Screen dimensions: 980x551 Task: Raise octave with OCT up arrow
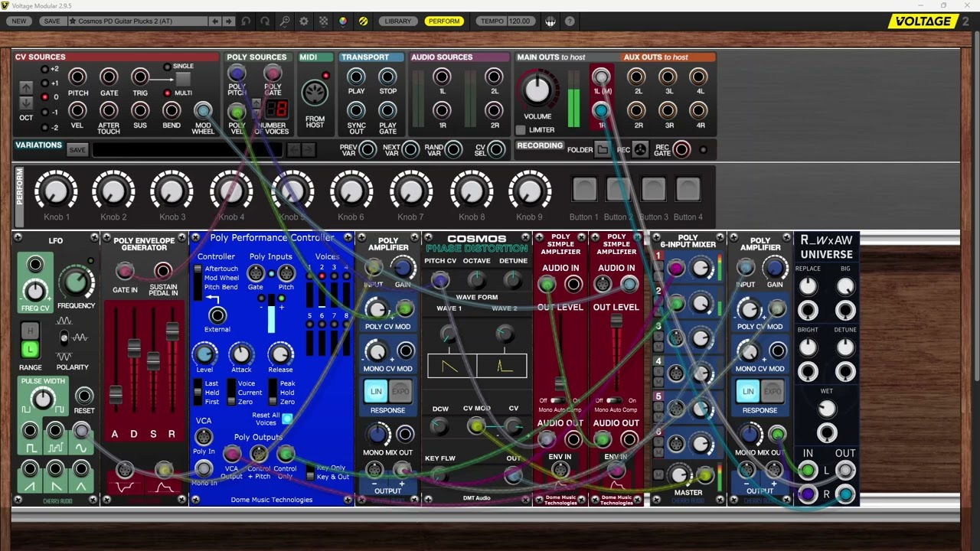(26, 87)
